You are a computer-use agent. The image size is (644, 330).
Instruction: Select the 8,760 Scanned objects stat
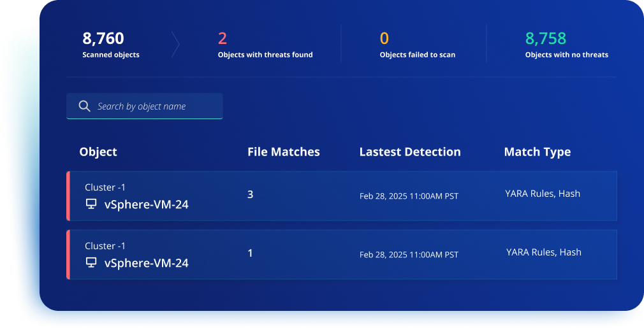[111, 45]
